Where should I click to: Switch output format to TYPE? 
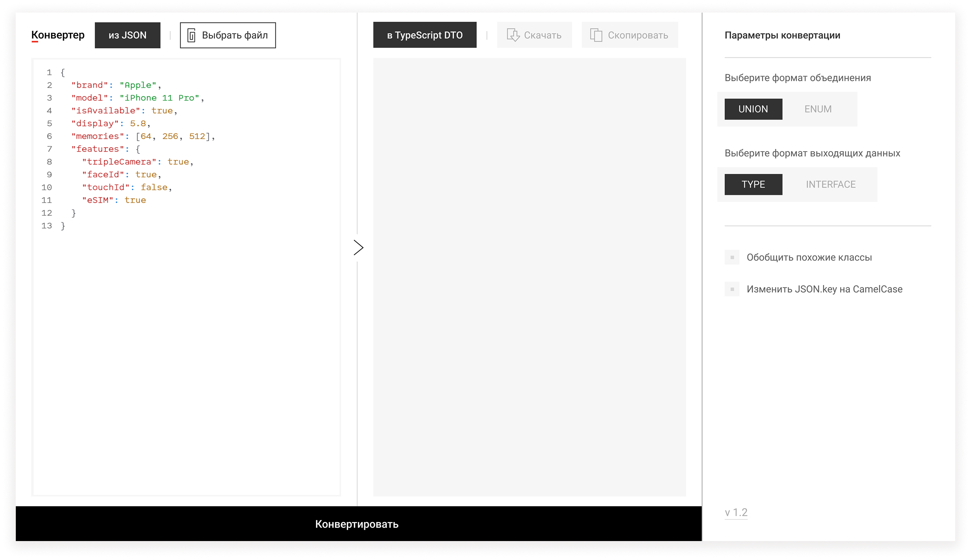click(x=753, y=184)
